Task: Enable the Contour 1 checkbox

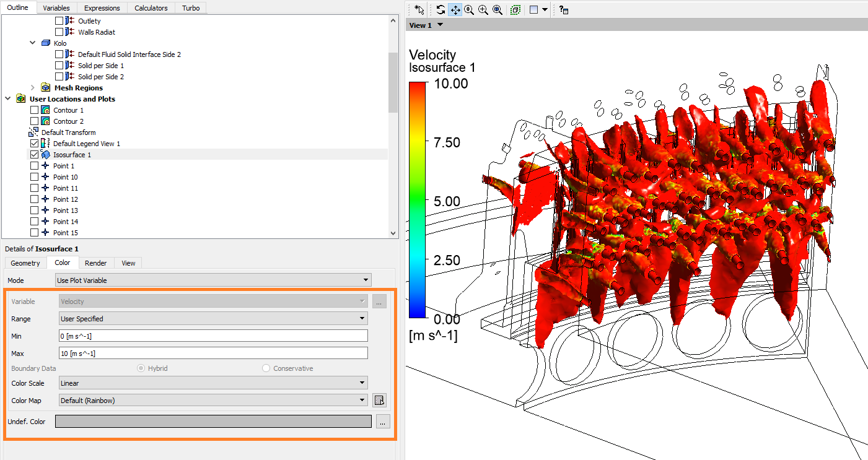Action: point(35,110)
